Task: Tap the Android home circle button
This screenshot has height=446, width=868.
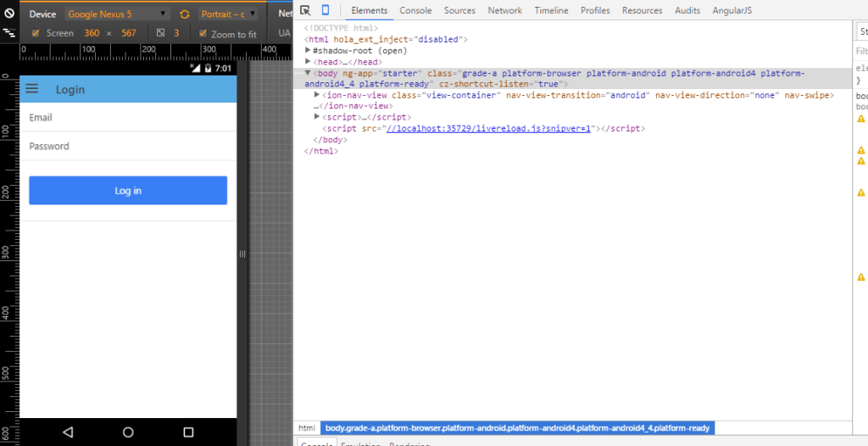Action: [x=128, y=432]
